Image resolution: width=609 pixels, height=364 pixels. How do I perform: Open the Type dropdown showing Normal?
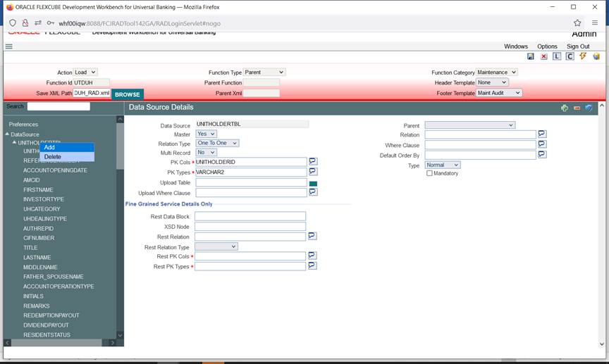pyautogui.click(x=443, y=165)
